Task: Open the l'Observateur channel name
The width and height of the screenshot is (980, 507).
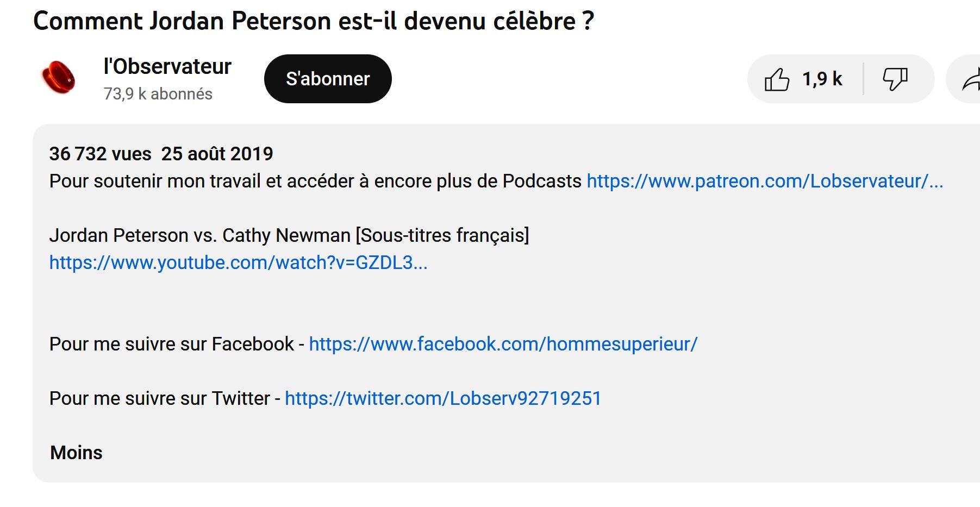Action: click(x=167, y=67)
